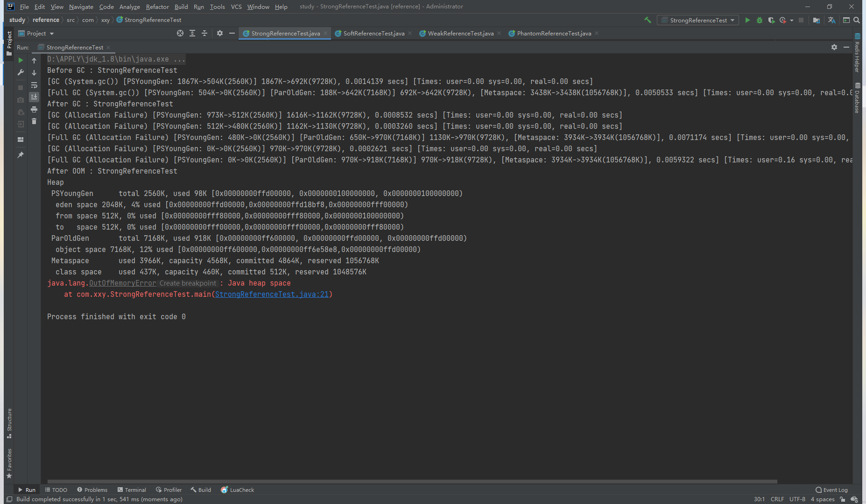Close StrongReferenceTest Run tab
Image resolution: width=866 pixels, height=504 pixels.
108,48
